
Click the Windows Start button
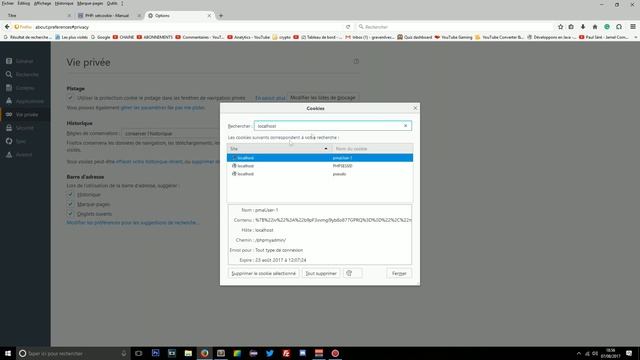point(8,353)
